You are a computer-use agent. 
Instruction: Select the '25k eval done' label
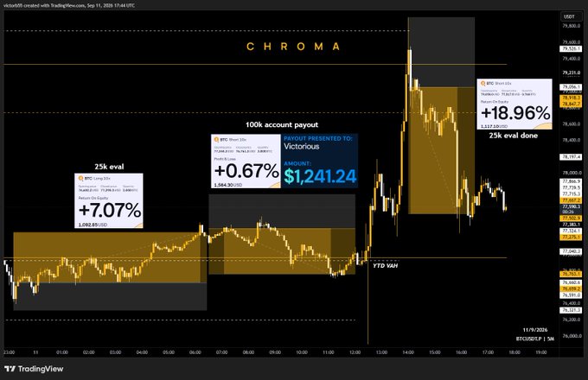[x=514, y=136]
